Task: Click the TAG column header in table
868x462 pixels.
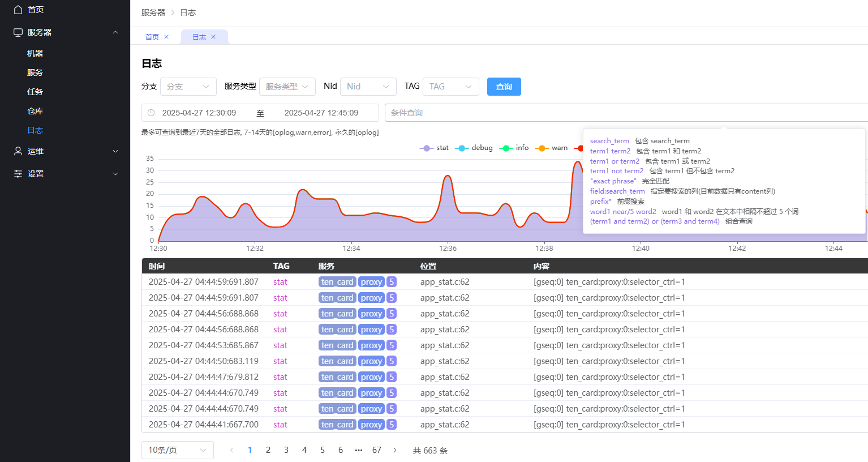Action: pyautogui.click(x=281, y=266)
